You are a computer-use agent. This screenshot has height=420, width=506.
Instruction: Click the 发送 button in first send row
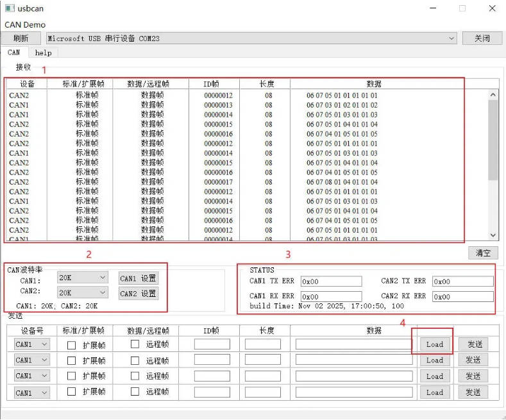click(x=473, y=344)
